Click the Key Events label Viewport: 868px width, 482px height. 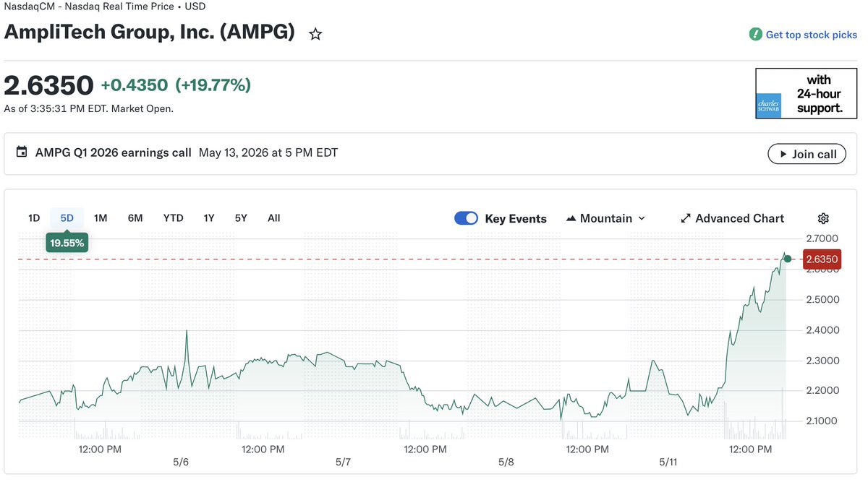click(516, 218)
